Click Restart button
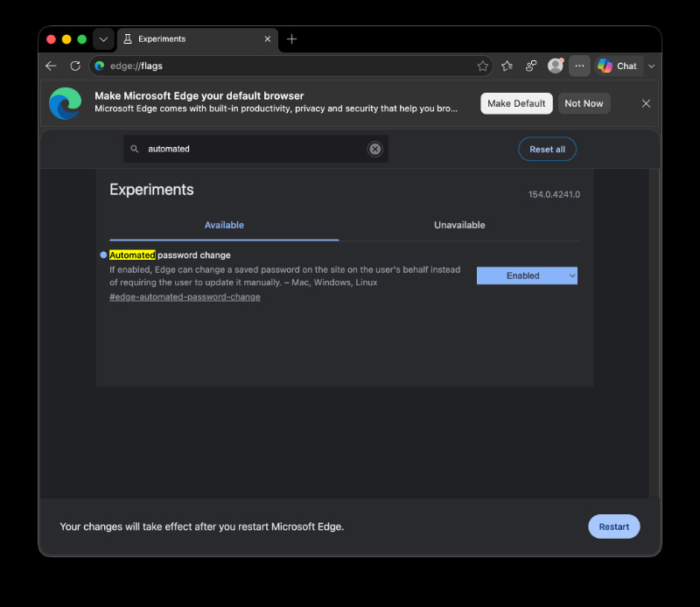The height and width of the screenshot is (607, 700). coord(614,527)
